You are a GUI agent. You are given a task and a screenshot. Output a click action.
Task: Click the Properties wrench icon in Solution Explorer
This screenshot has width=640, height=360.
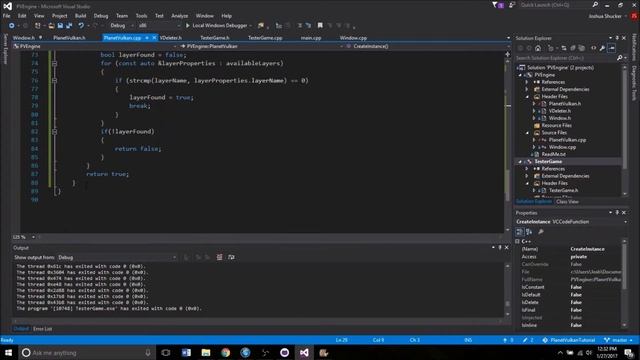[602, 48]
